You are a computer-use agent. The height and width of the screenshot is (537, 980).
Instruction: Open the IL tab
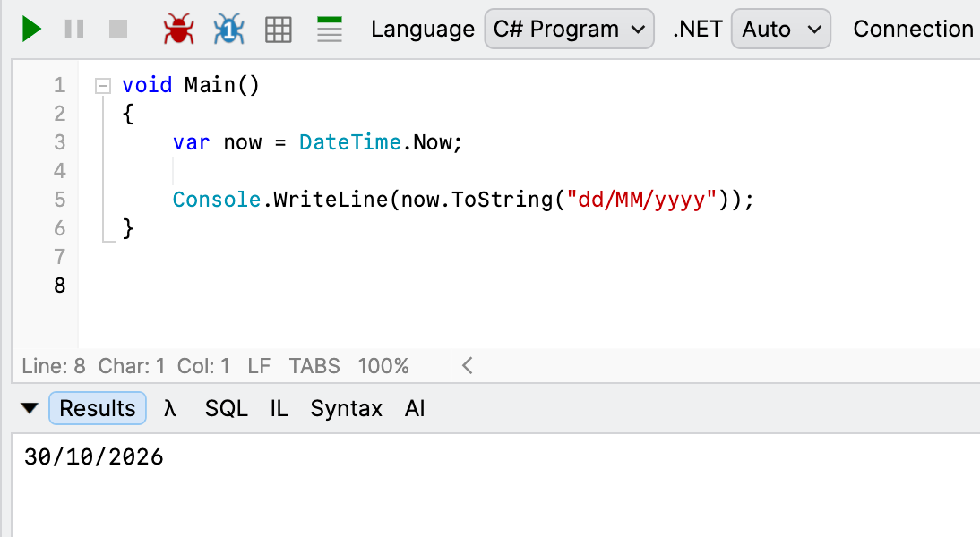click(x=279, y=408)
